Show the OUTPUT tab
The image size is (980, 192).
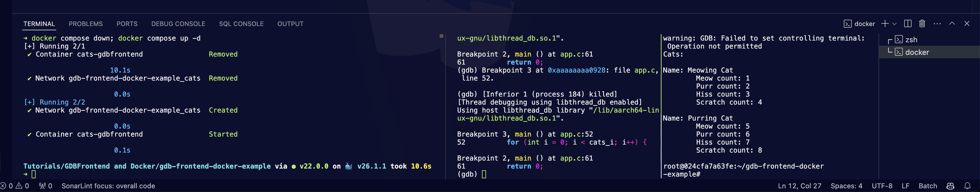tap(290, 24)
